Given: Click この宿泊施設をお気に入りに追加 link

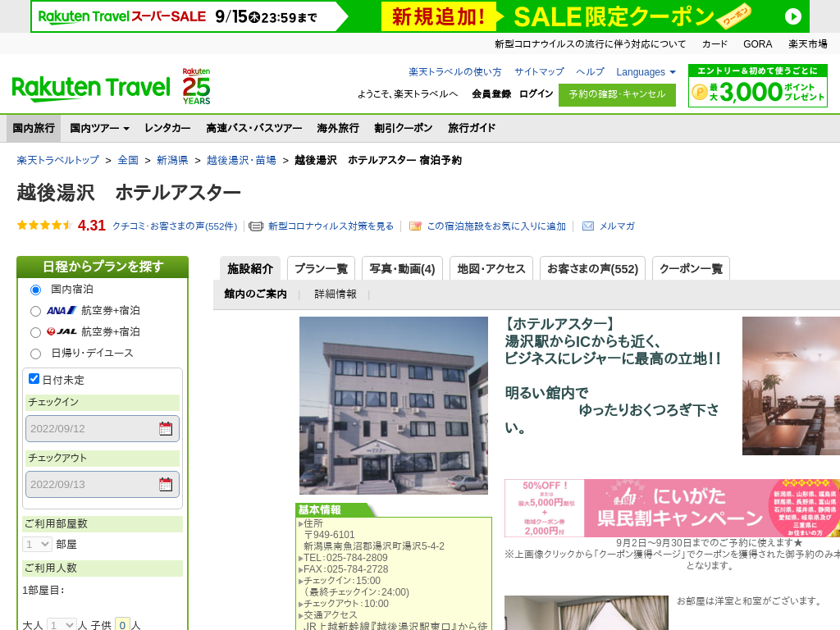Looking at the screenshot, I should [496, 226].
